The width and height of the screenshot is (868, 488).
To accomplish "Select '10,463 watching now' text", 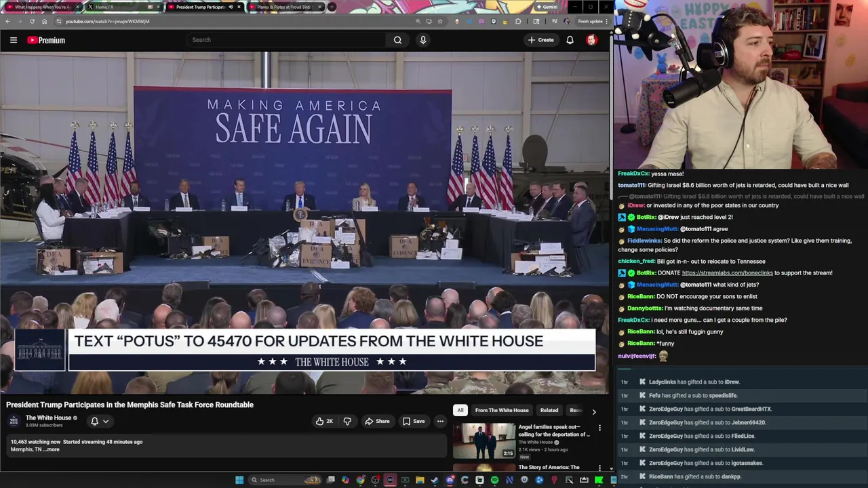I will (35, 442).
